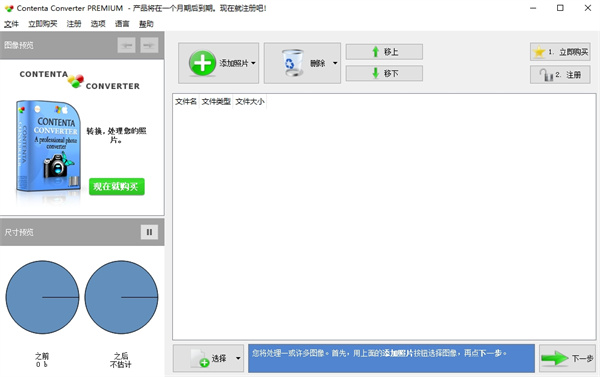Viewport: 600px width, 377px height.
Task: Click the blue instruction message bar
Action: click(391, 358)
